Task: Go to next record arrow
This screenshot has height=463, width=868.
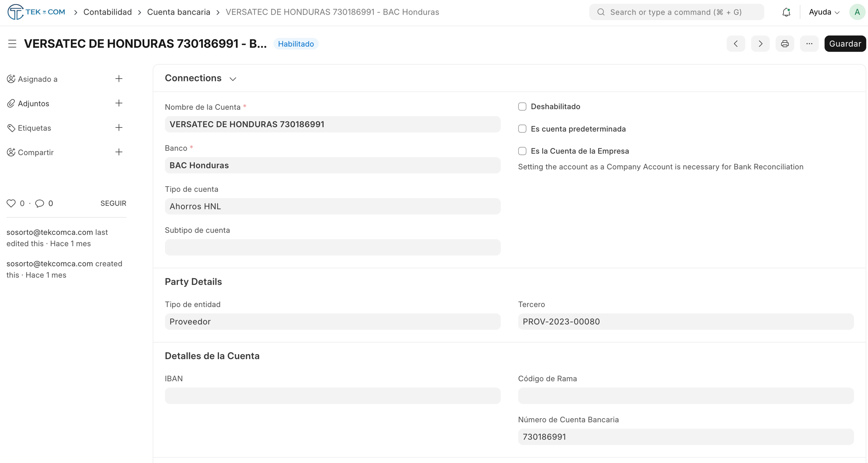Action: 760,44
